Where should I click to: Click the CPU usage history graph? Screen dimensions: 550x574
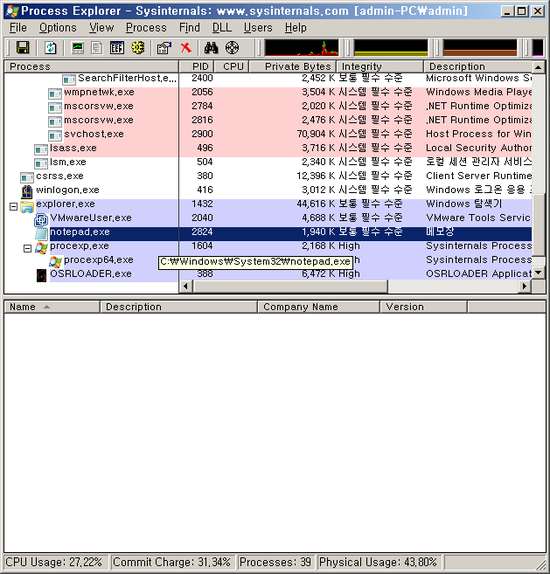click(301, 48)
